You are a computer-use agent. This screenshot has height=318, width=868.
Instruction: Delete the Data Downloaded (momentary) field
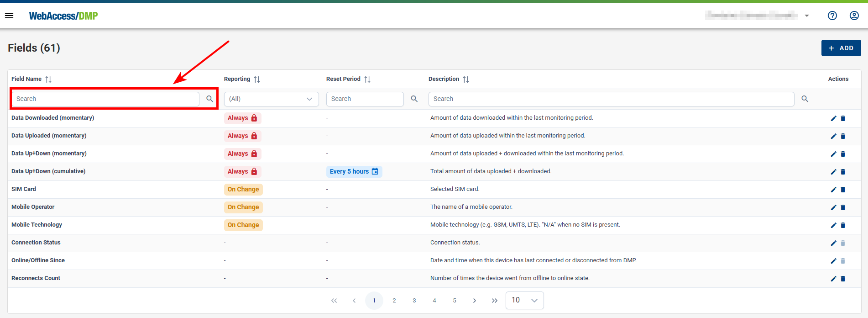pos(843,118)
